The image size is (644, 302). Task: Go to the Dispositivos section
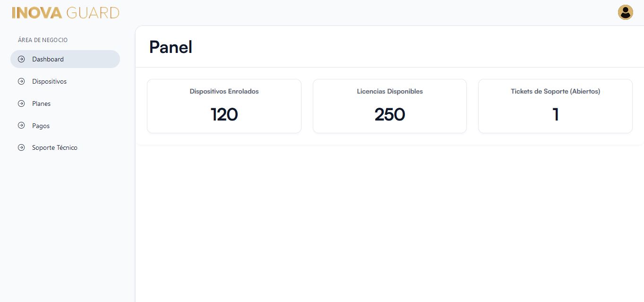click(x=49, y=81)
